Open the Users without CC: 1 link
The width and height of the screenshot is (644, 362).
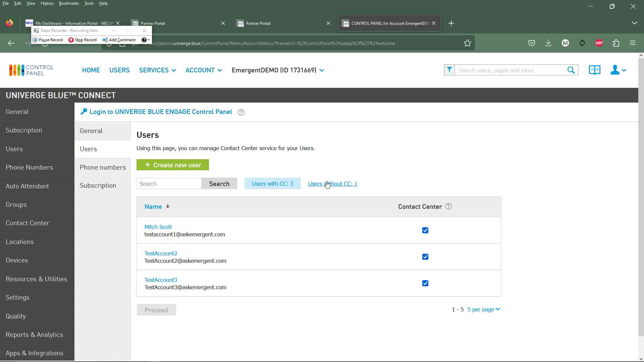[x=333, y=184]
